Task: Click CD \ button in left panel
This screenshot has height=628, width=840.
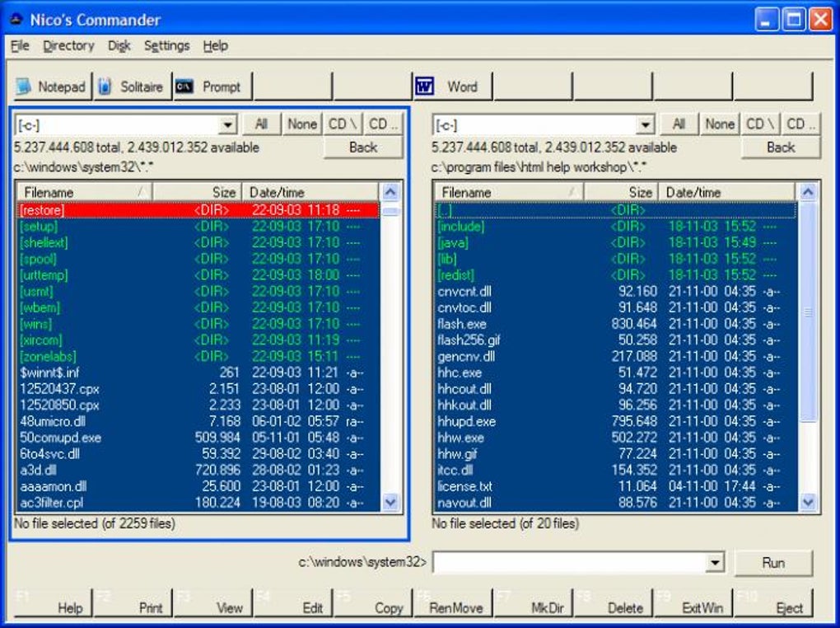Action: pos(343,124)
